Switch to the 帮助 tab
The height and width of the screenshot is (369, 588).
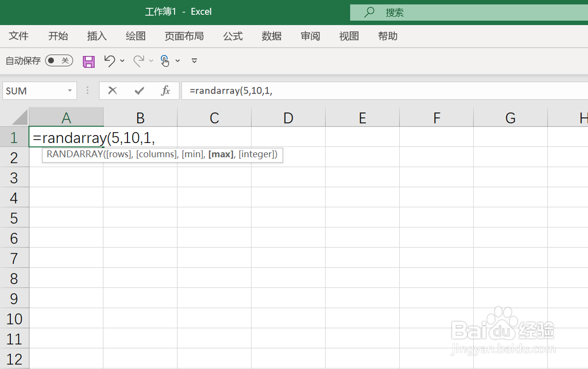pos(387,36)
